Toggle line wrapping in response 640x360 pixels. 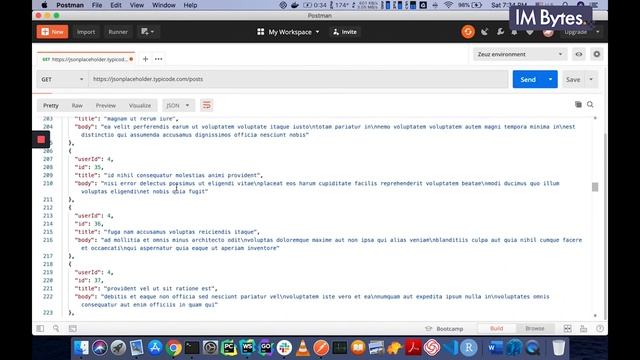pos(207,105)
